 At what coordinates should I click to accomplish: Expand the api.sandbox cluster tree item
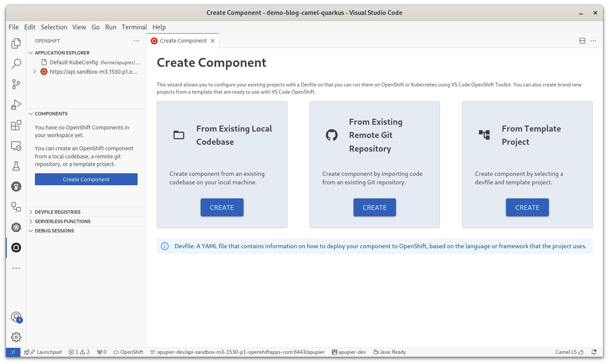point(34,72)
